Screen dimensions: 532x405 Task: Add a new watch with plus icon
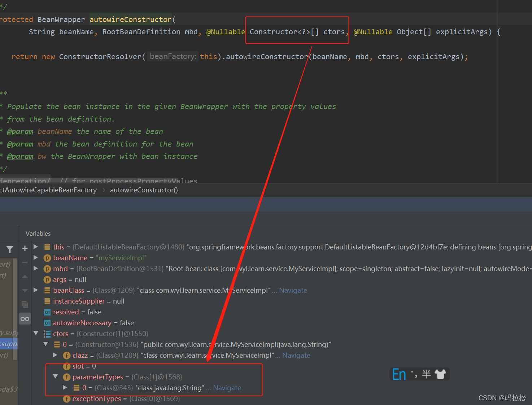[25, 248]
